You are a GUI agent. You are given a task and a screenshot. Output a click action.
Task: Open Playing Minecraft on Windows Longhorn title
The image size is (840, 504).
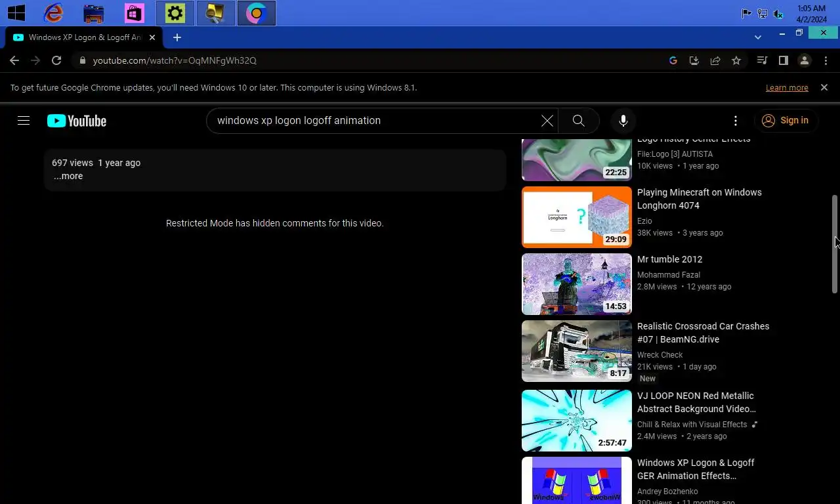[700, 199]
